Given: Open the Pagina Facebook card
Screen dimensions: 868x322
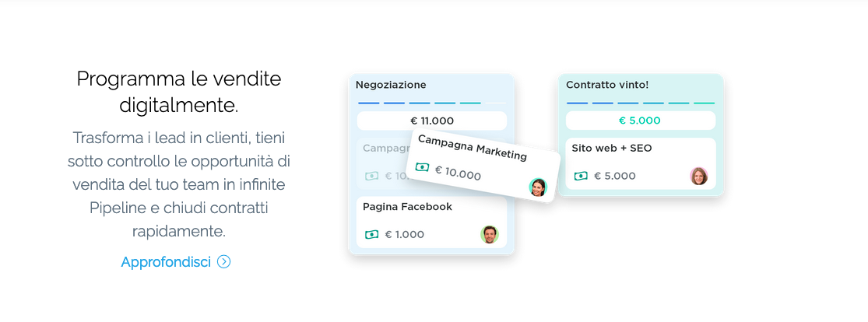Looking at the screenshot, I should point(431,222).
